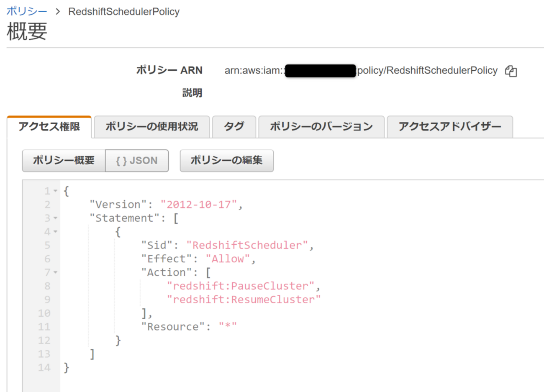Click the "2012-10-17" version value
The width and height of the screenshot is (544, 392).
point(199,205)
